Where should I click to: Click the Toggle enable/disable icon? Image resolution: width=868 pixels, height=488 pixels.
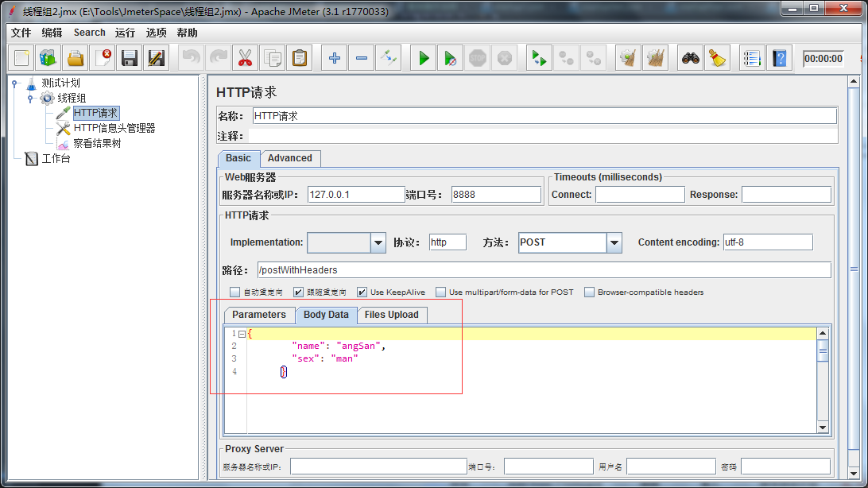(389, 58)
